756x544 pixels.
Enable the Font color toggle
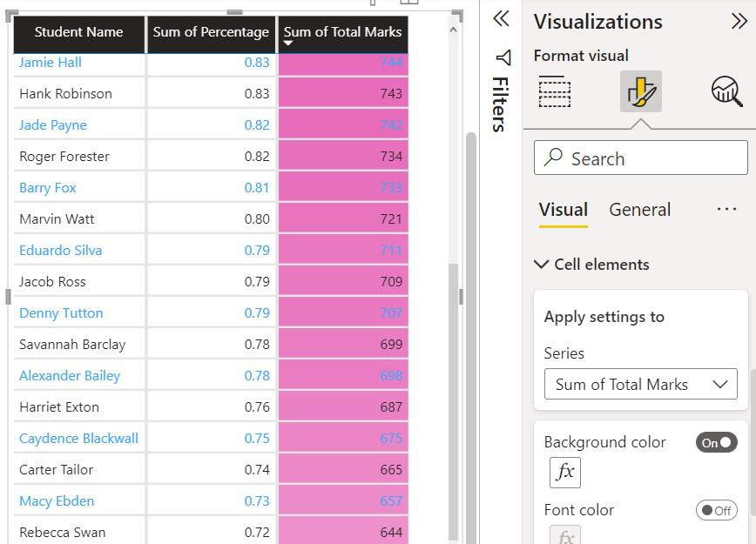click(716, 510)
